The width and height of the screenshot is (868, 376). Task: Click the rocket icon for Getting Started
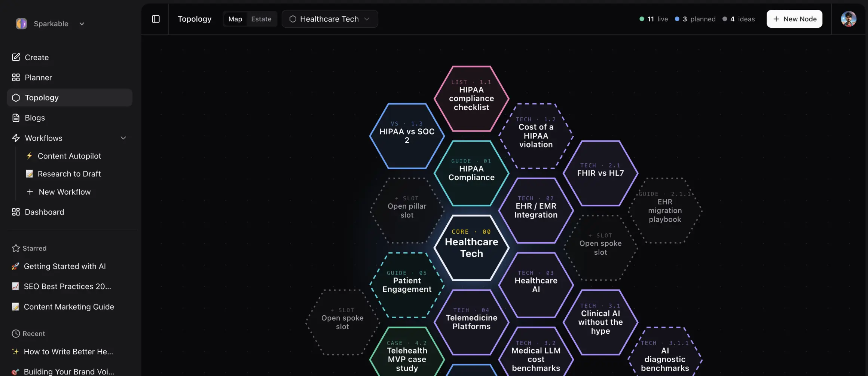coord(15,266)
